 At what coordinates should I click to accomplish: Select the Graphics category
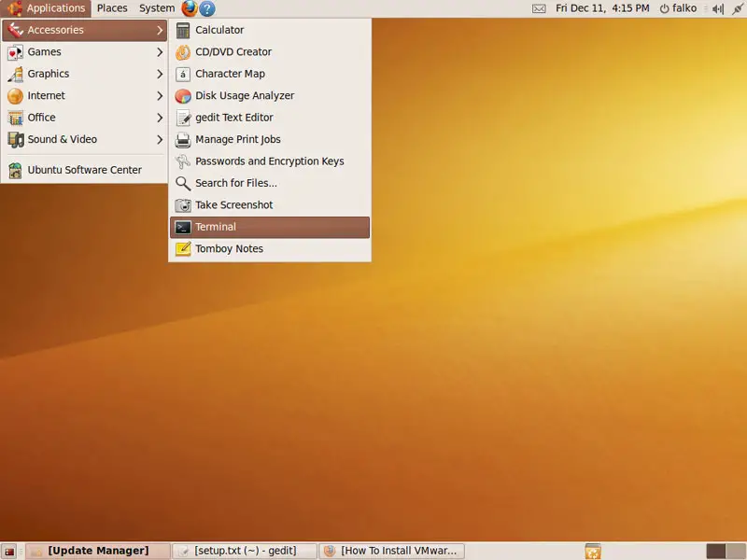point(85,74)
